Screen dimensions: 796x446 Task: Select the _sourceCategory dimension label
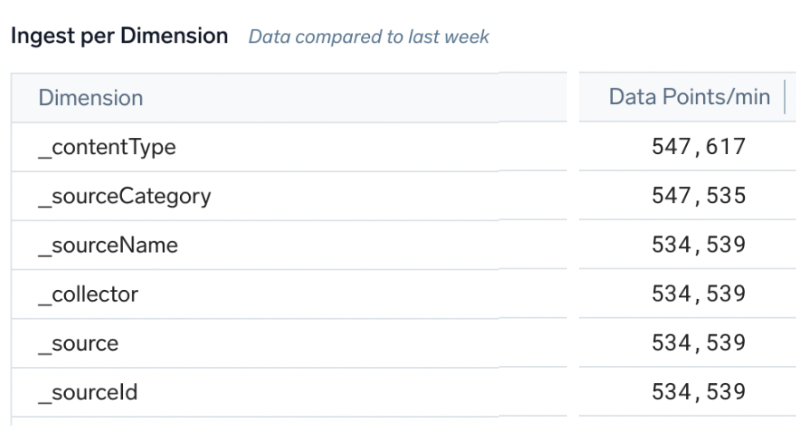pyautogui.click(x=124, y=196)
